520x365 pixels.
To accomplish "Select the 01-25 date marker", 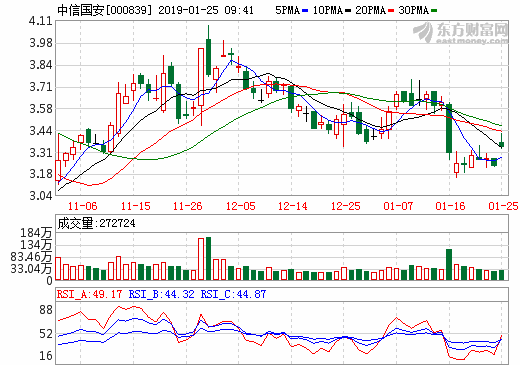I will [x=503, y=206].
